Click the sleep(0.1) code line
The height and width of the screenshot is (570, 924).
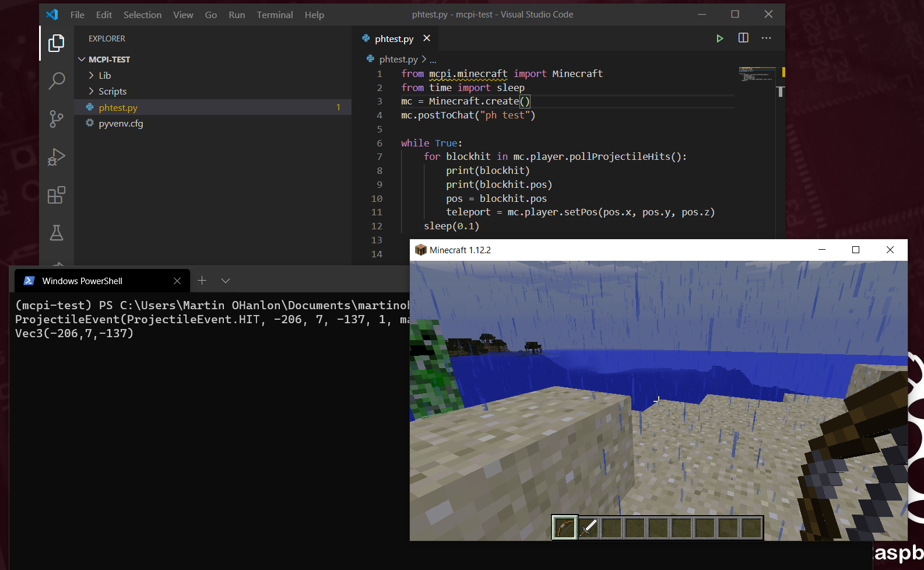click(451, 226)
